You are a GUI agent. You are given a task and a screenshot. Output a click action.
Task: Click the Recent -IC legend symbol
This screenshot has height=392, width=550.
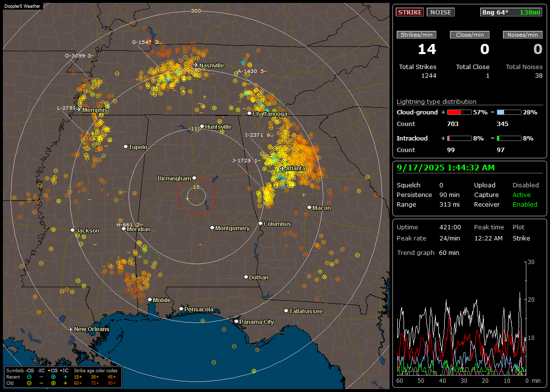click(x=42, y=377)
